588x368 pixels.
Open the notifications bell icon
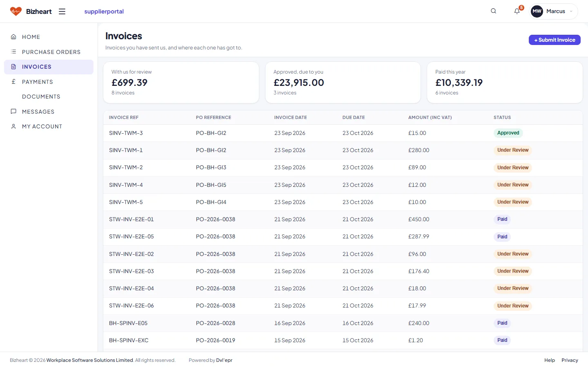coord(517,11)
